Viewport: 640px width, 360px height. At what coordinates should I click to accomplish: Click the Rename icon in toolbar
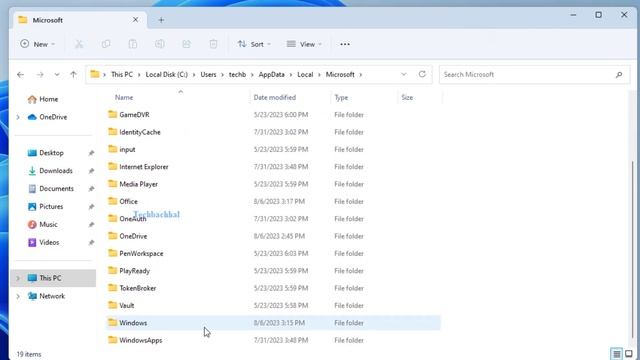pos(160,44)
